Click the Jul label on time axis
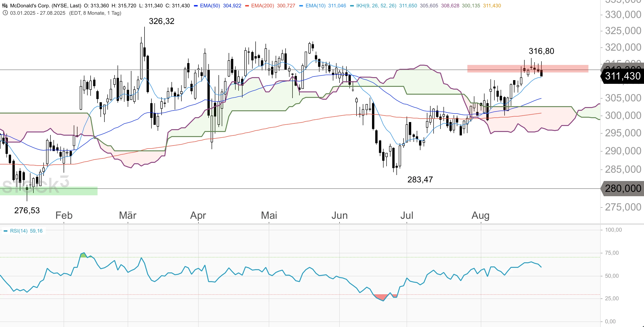This screenshot has width=644, height=327. coord(407,215)
